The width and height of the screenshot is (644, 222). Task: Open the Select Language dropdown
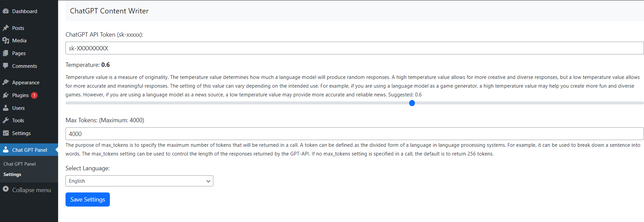(x=139, y=181)
